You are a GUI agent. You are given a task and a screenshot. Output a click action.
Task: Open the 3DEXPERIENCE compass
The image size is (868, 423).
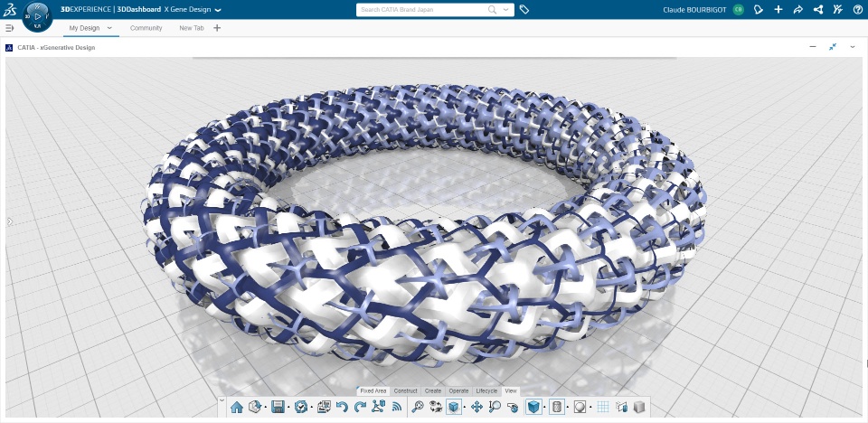pyautogui.click(x=37, y=16)
